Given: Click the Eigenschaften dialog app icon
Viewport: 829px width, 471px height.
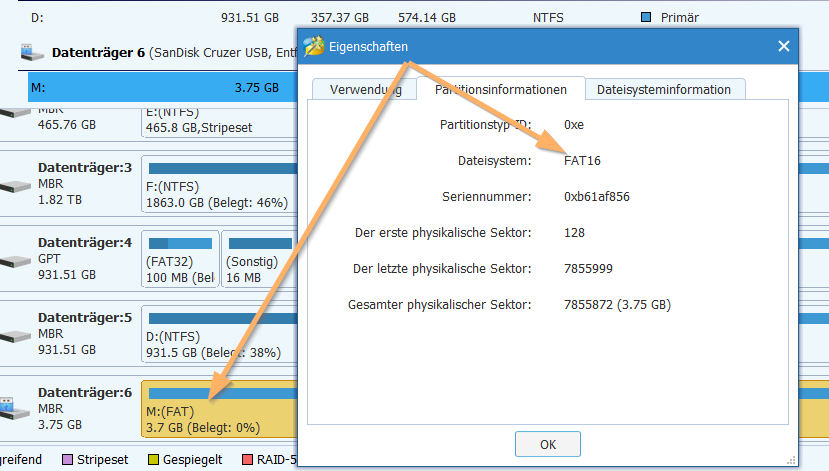Looking at the screenshot, I should pyautogui.click(x=314, y=46).
